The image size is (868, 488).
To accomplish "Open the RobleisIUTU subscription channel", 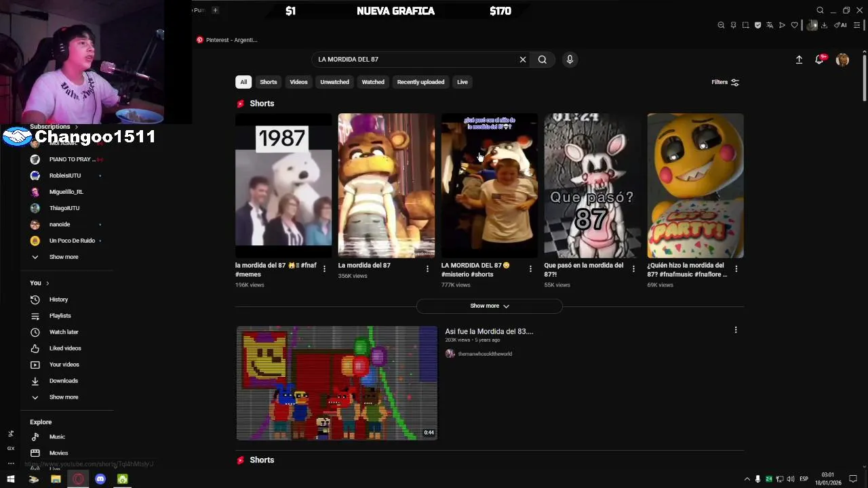I will (x=66, y=176).
